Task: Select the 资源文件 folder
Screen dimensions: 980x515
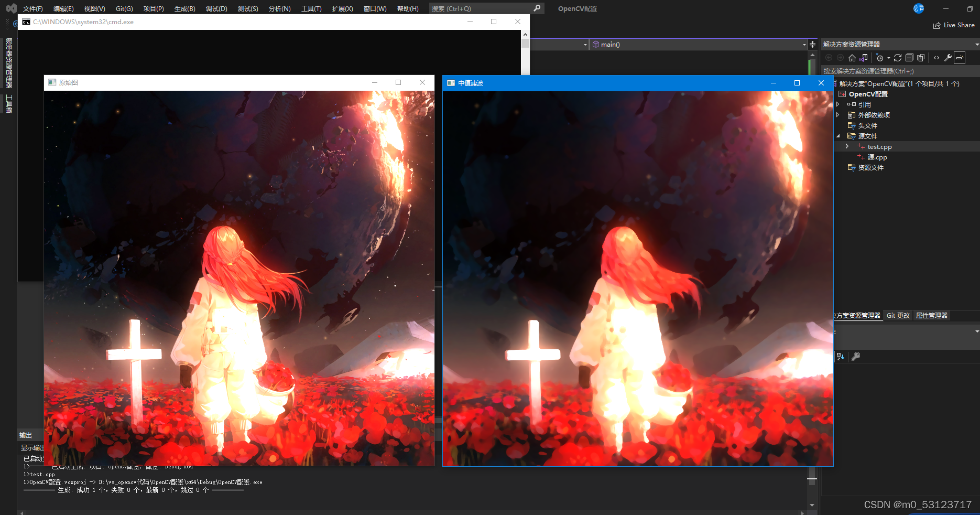Action: tap(870, 168)
